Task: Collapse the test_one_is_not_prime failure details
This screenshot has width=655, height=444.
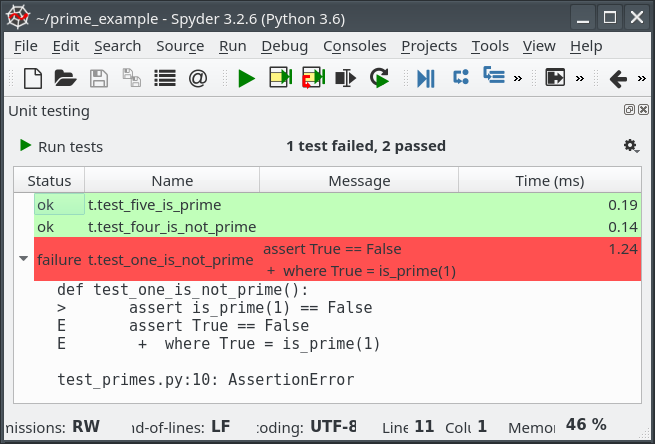Action: 24,259
